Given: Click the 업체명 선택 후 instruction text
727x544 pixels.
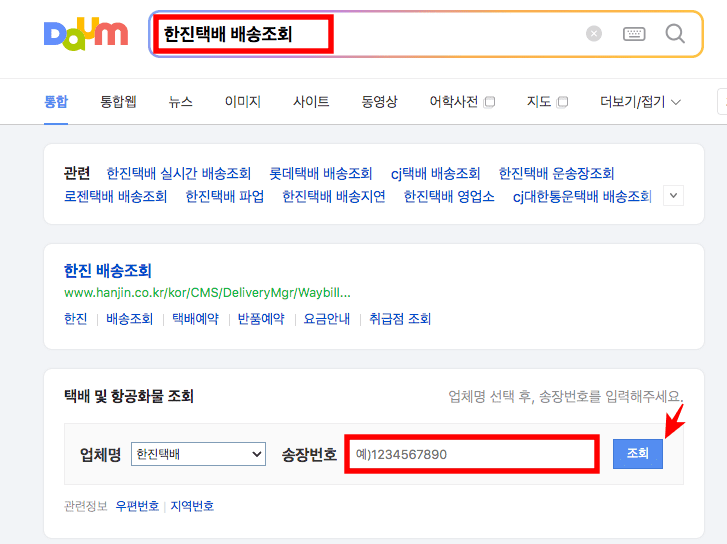Looking at the screenshot, I should pos(566,397).
